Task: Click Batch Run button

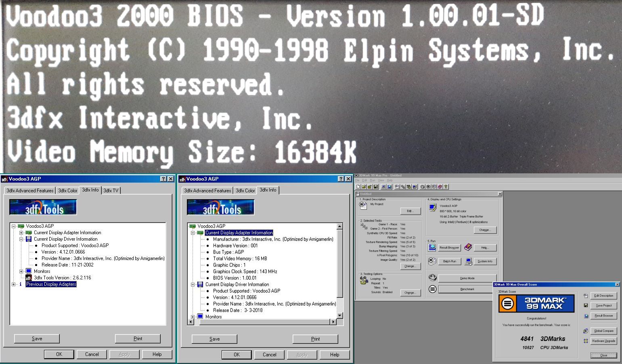Action: 449,261
